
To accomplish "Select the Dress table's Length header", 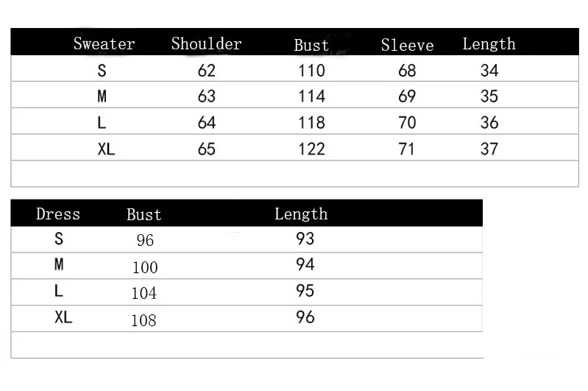I will [301, 214].
